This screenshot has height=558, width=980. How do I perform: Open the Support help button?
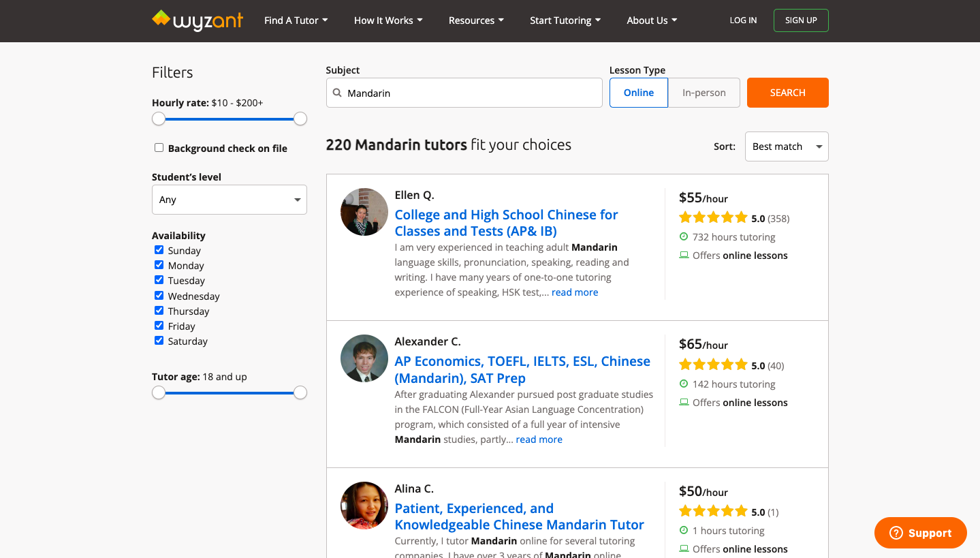coord(920,533)
